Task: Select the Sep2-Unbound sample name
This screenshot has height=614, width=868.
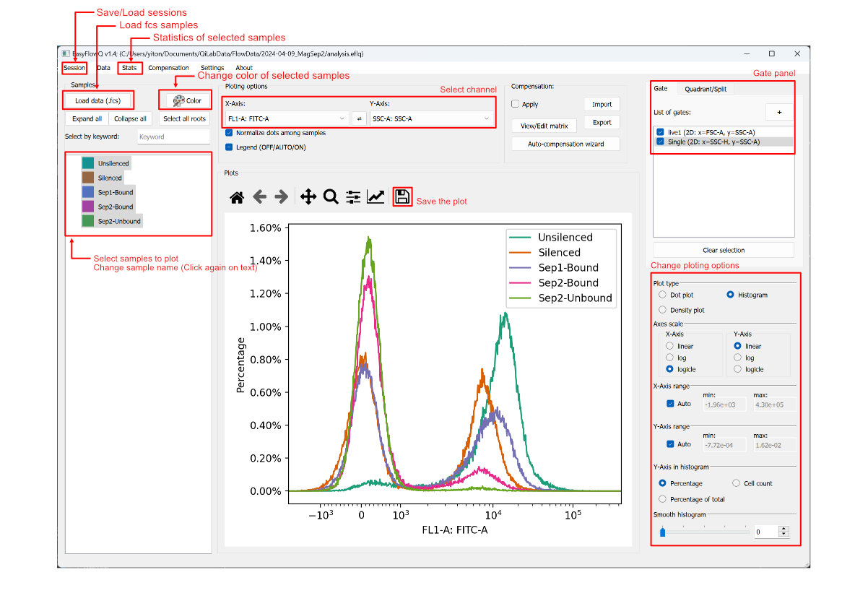Action: (119, 221)
